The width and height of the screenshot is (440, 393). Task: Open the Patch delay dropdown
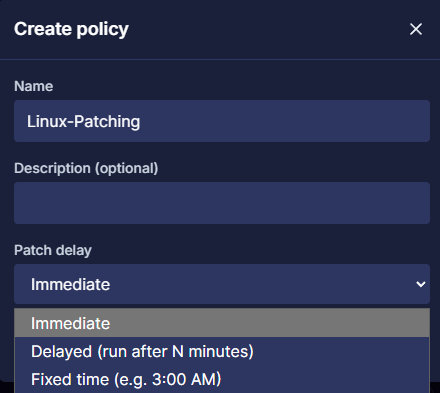tap(222, 284)
